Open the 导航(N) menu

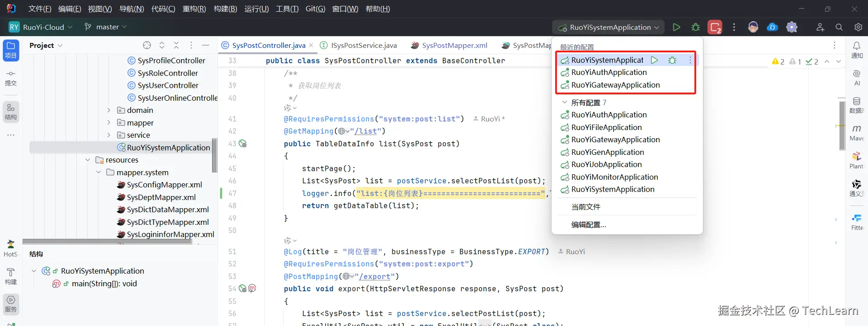pos(132,9)
